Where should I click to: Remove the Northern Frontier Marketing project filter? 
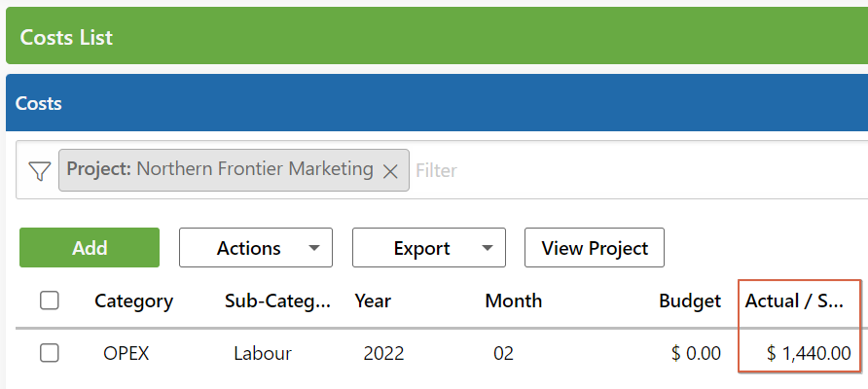click(390, 171)
